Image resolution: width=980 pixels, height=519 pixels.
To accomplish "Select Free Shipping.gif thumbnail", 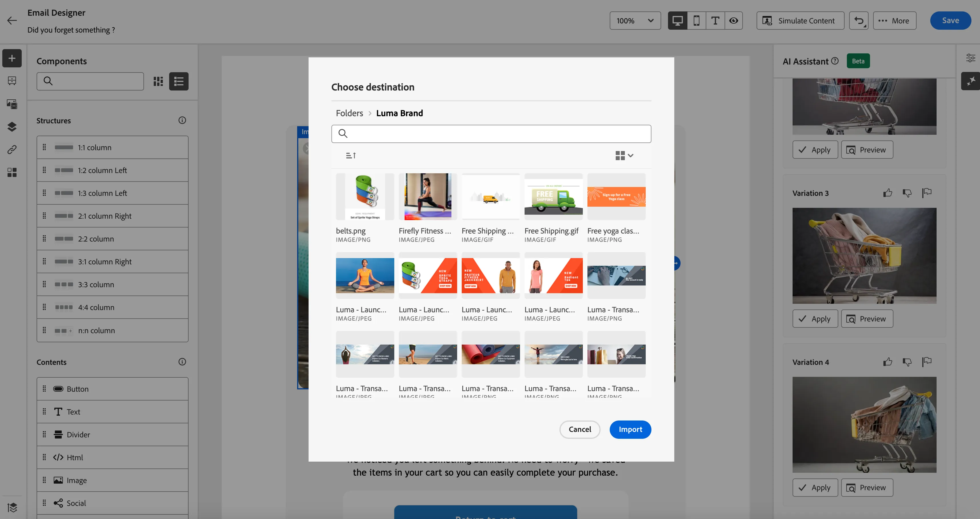I will (x=553, y=197).
